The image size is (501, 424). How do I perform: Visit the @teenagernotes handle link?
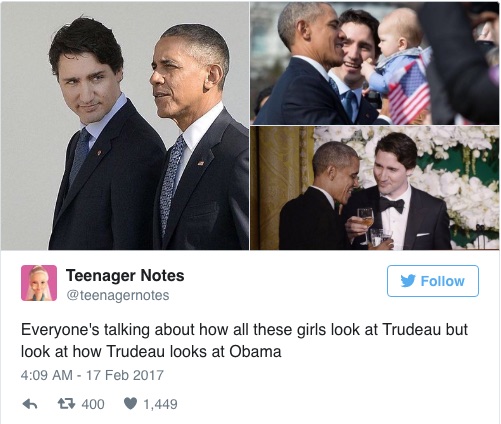pos(118,295)
